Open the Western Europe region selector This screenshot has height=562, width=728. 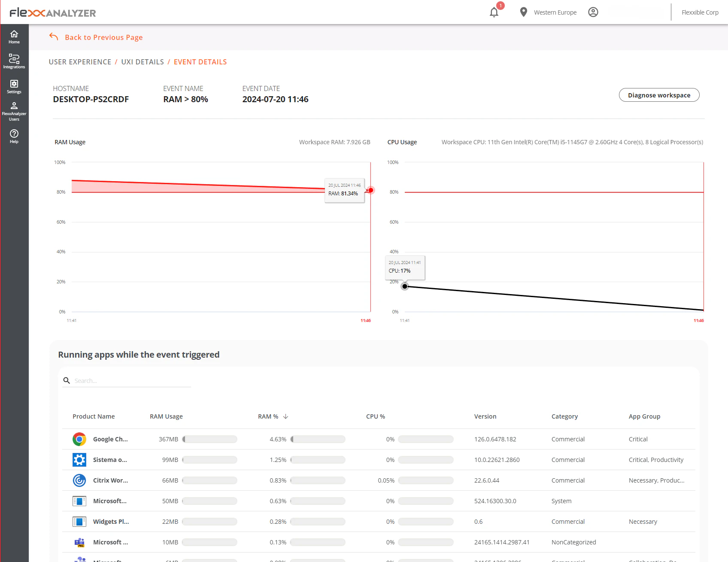click(548, 12)
